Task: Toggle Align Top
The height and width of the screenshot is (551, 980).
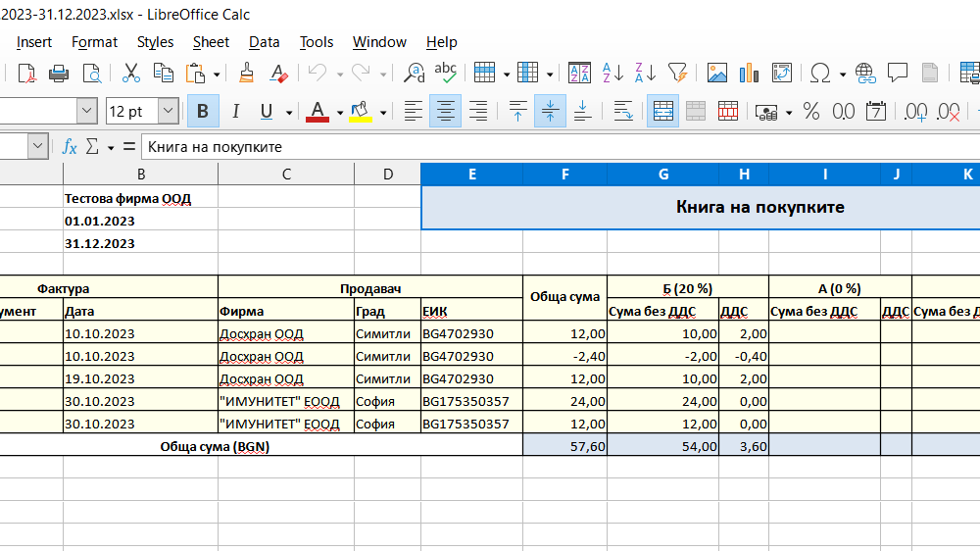Action: [x=517, y=112]
